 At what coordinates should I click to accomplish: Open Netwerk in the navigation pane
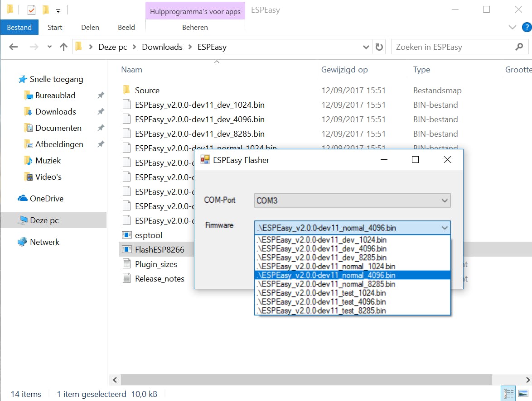click(x=44, y=242)
